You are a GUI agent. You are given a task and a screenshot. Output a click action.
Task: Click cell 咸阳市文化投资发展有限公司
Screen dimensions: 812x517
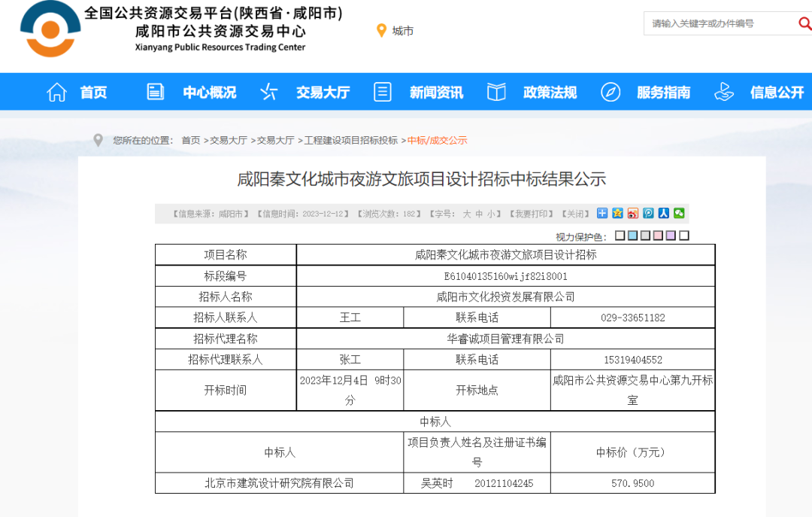point(505,297)
